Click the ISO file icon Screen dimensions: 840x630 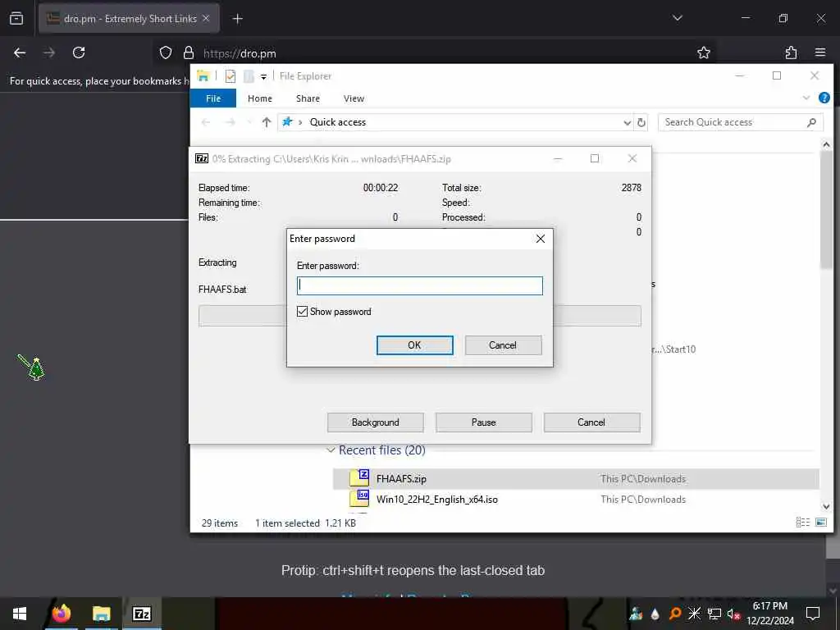click(359, 498)
